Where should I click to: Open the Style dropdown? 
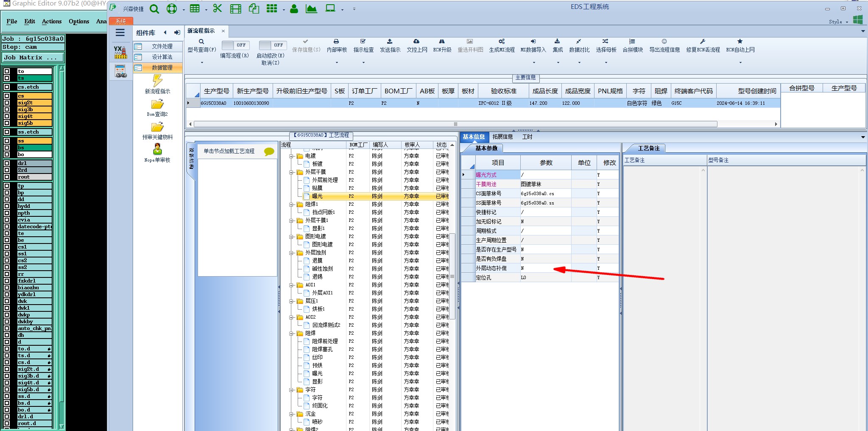(839, 22)
